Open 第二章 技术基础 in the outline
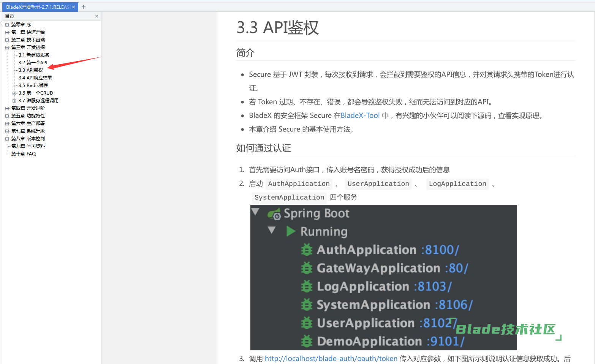Viewport: 595px width, 364px height. click(28, 40)
